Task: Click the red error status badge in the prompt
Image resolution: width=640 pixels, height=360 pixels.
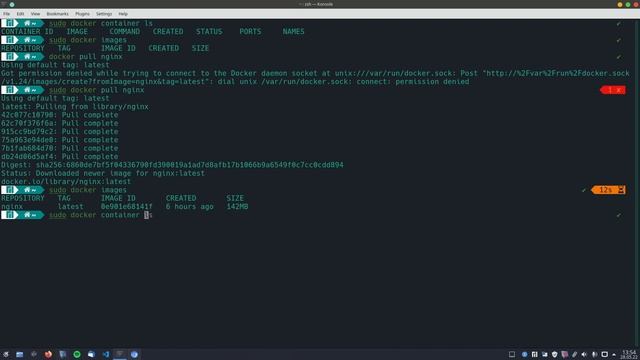Action: point(613,90)
